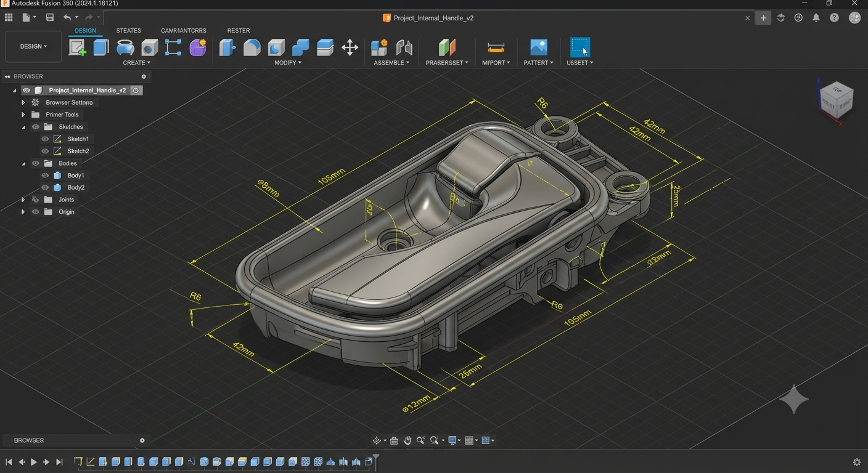The image size is (868, 473).
Task: Click the Orbit tool in navigation bar
Action: click(377, 440)
